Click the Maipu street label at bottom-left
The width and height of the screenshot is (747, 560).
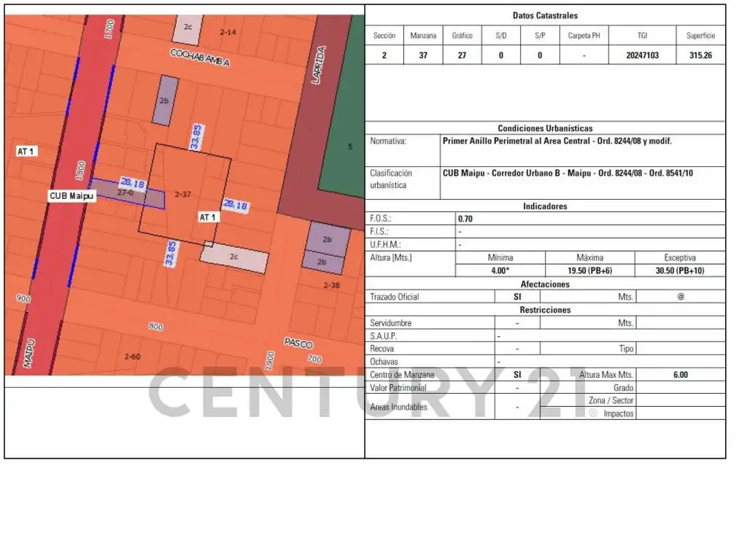click(x=29, y=356)
